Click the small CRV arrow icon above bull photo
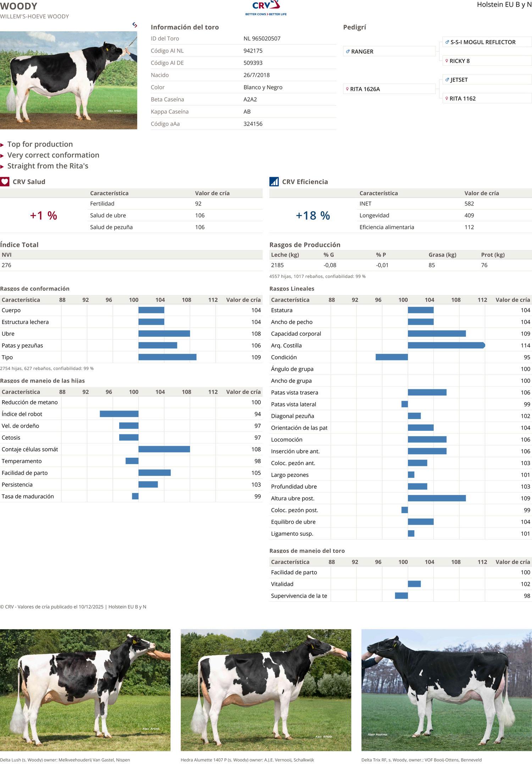This screenshot has height=764, width=532. click(135, 25)
